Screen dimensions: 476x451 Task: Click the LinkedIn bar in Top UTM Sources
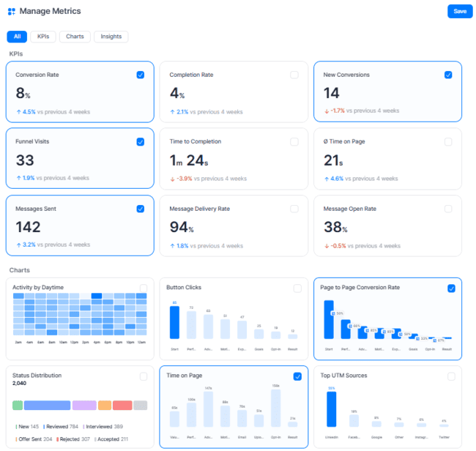[332, 409]
